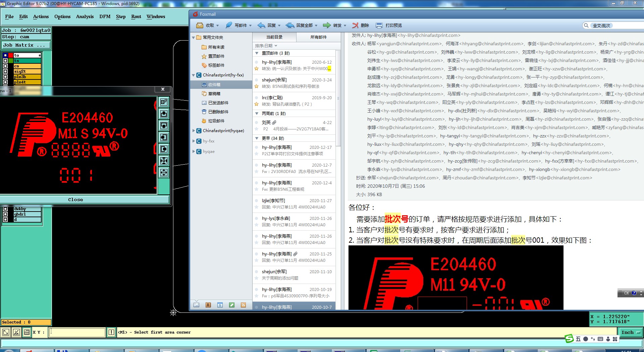Screen dimensions: 644x352
Task: Open the Edit menu in Graphic Editor
Action: click(x=23, y=16)
